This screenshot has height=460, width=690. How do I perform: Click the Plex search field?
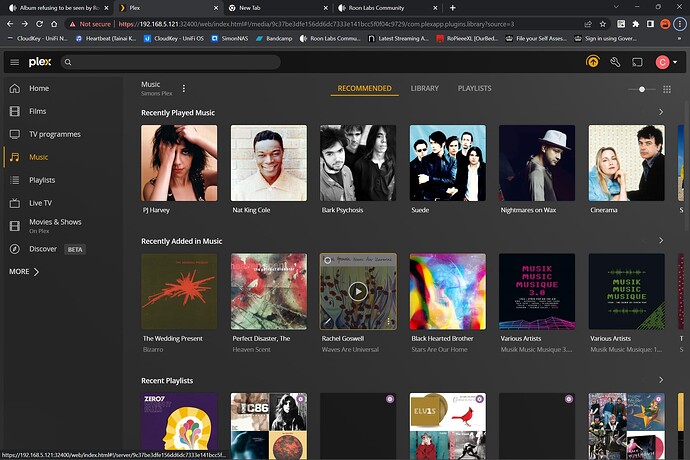point(200,62)
